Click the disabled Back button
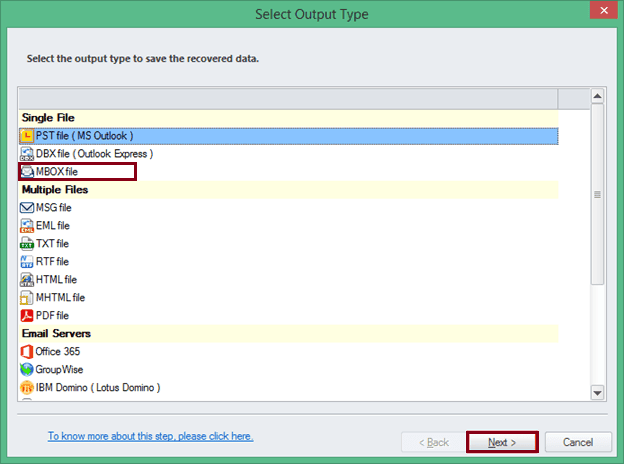The width and height of the screenshot is (624, 464). [x=434, y=442]
